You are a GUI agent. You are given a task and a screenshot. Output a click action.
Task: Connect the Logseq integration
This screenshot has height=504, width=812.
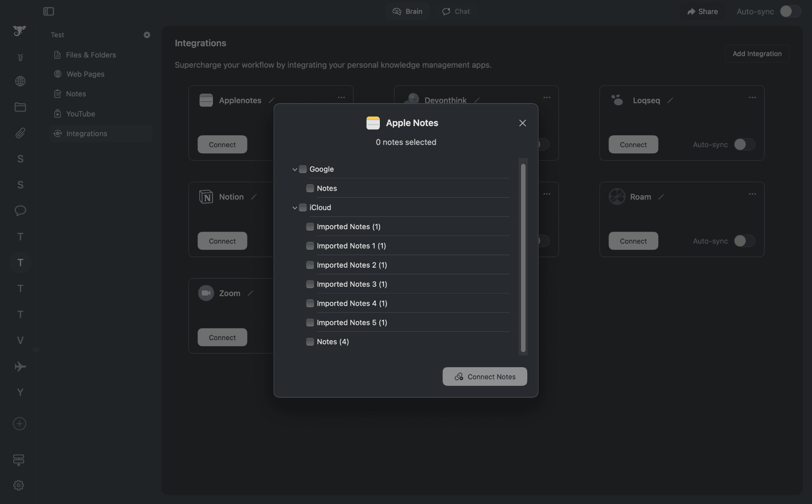(x=633, y=144)
